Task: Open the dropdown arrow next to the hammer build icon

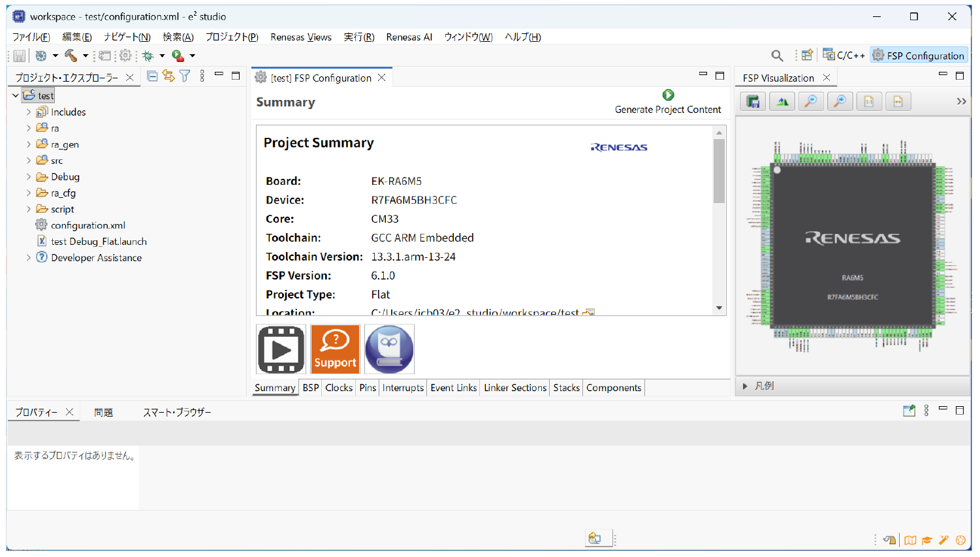Action: pos(86,56)
